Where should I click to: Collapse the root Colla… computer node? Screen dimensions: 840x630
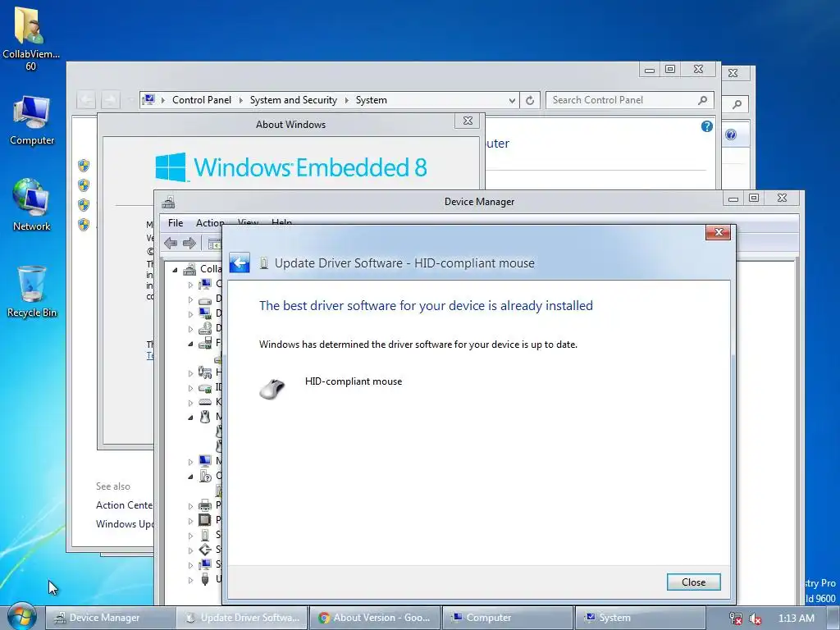point(176,269)
